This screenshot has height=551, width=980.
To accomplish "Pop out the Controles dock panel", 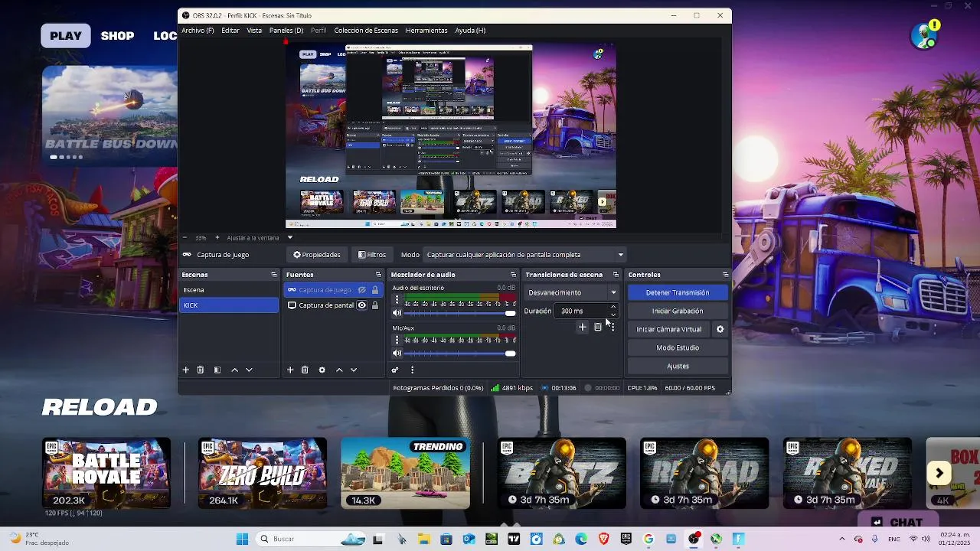I will pyautogui.click(x=725, y=275).
